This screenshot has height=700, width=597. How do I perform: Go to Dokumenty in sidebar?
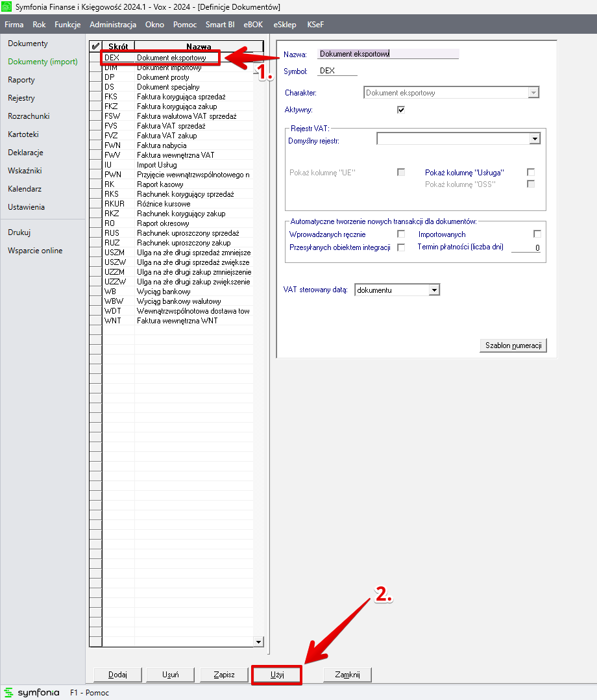pos(28,44)
